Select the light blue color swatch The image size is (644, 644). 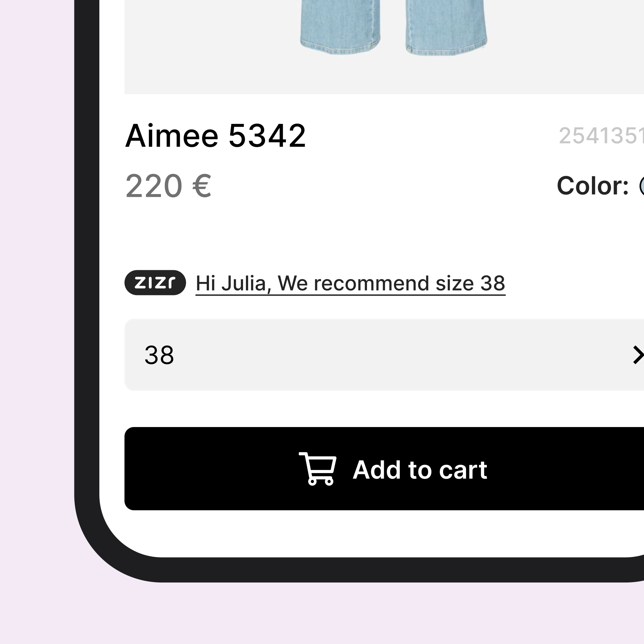pos(641,186)
